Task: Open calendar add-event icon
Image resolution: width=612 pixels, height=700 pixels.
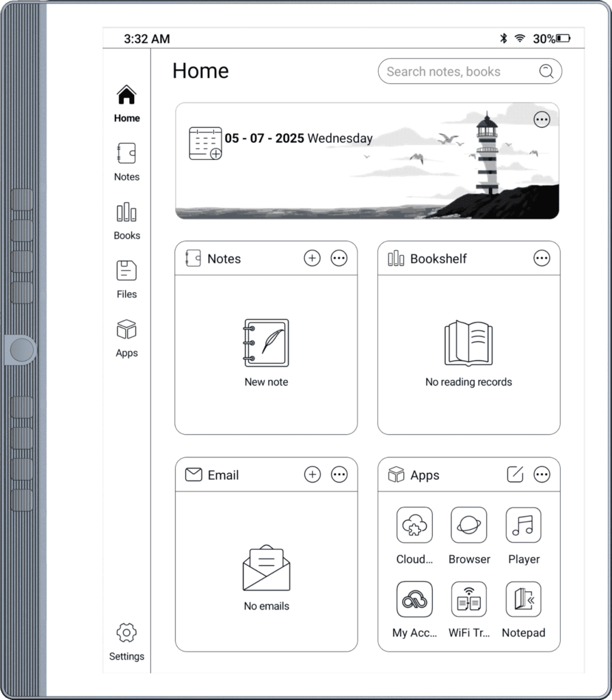Action: tap(206, 144)
